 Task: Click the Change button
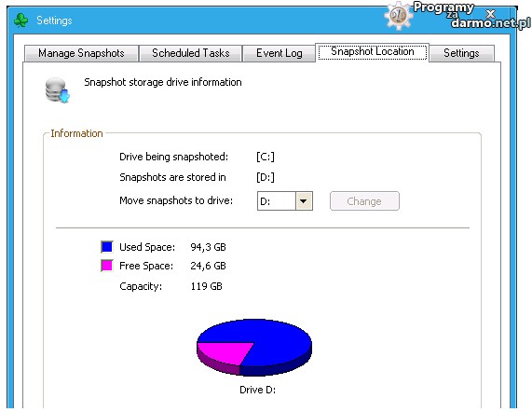(364, 201)
